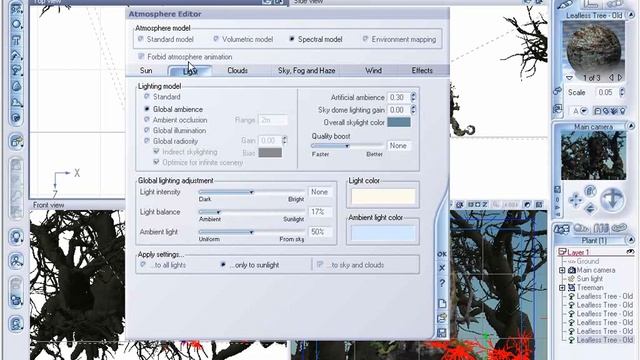Click the light bulb add-light tool
The image size is (640, 360).
[16, 237]
